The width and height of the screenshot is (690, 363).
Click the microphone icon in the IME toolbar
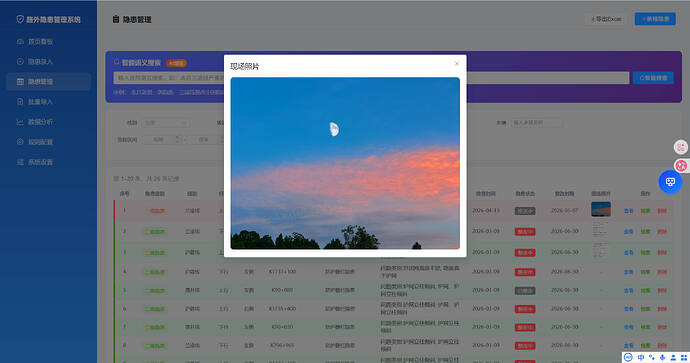pos(662,357)
